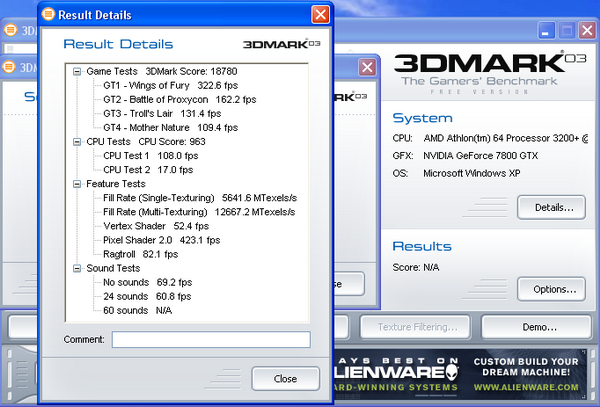Image resolution: width=600 pixels, height=407 pixels.
Task: Select the CPU Score: 963 row
Action: pyautogui.click(x=146, y=142)
